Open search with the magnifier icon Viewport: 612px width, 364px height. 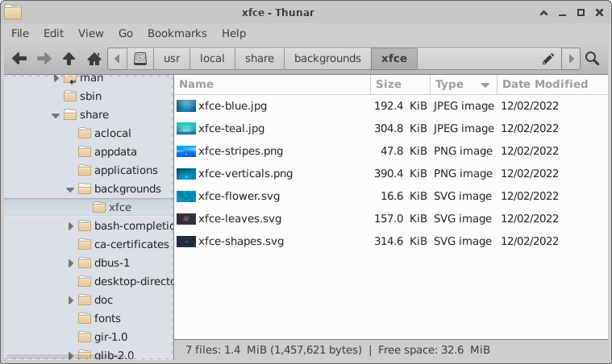coord(592,59)
